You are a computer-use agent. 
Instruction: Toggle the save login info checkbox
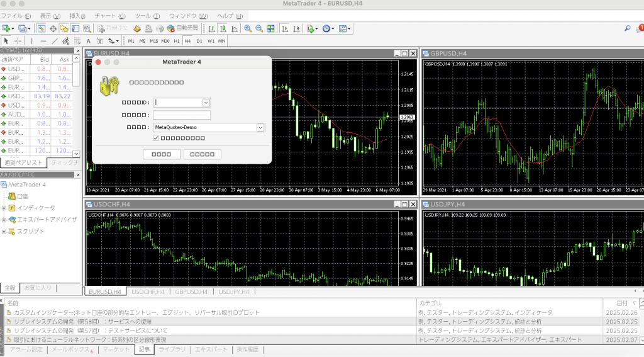(x=156, y=138)
